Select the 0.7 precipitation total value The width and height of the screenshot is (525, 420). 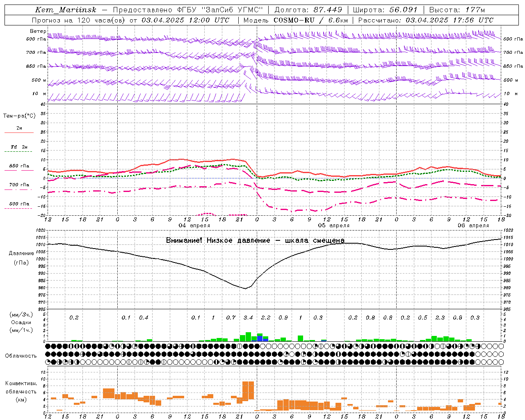[x=231, y=317]
